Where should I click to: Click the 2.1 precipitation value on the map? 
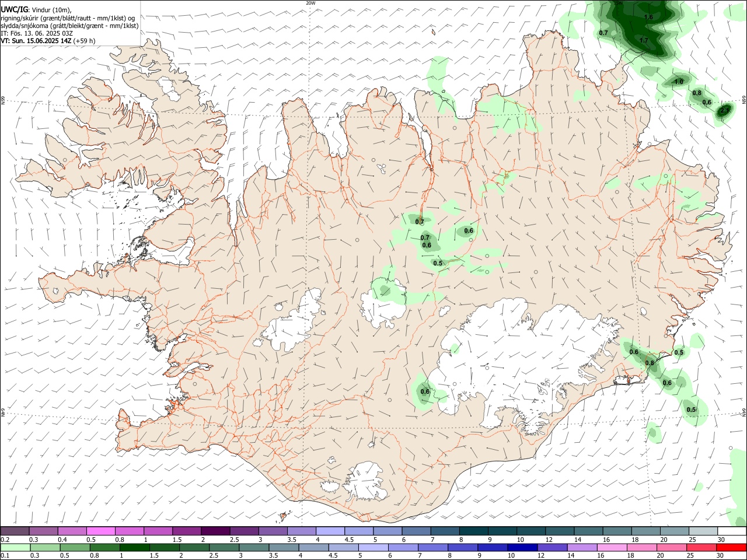(x=725, y=110)
